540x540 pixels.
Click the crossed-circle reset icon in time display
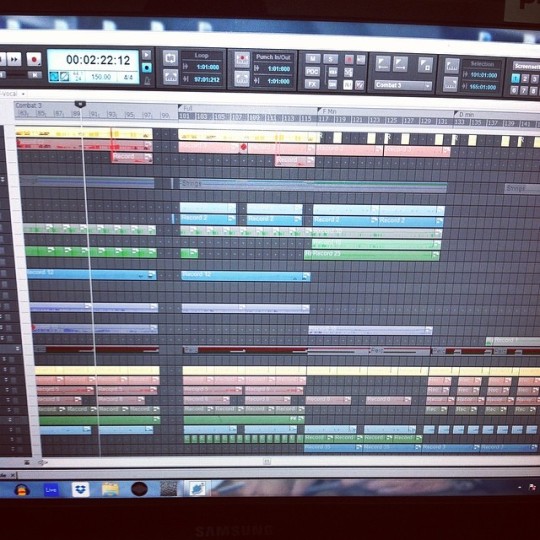[x=65, y=76]
